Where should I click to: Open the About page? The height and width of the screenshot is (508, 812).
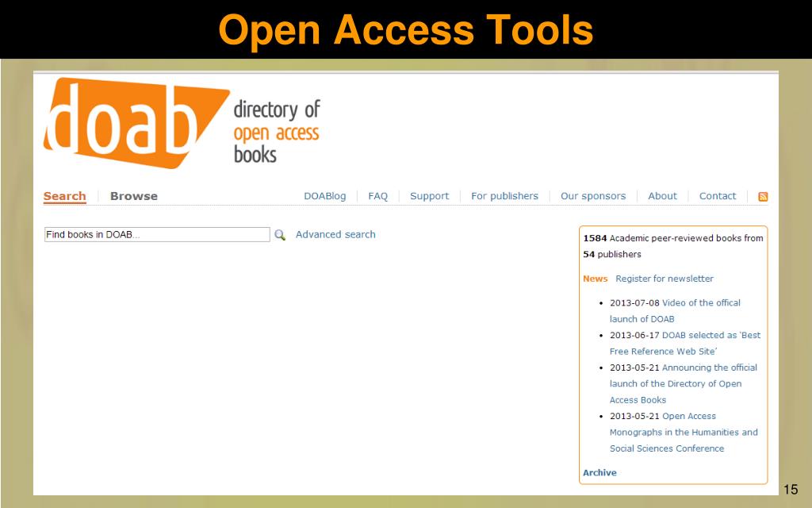point(662,196)
